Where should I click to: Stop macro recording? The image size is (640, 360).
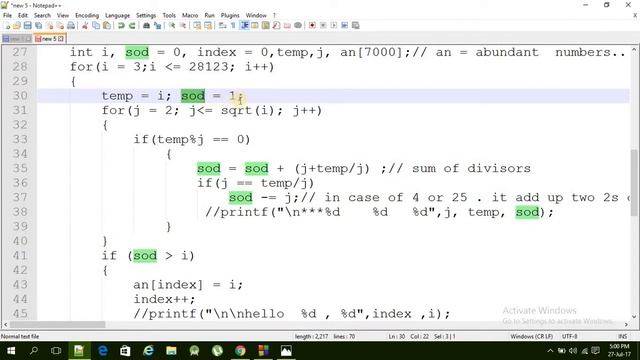[x=323, y=25]
